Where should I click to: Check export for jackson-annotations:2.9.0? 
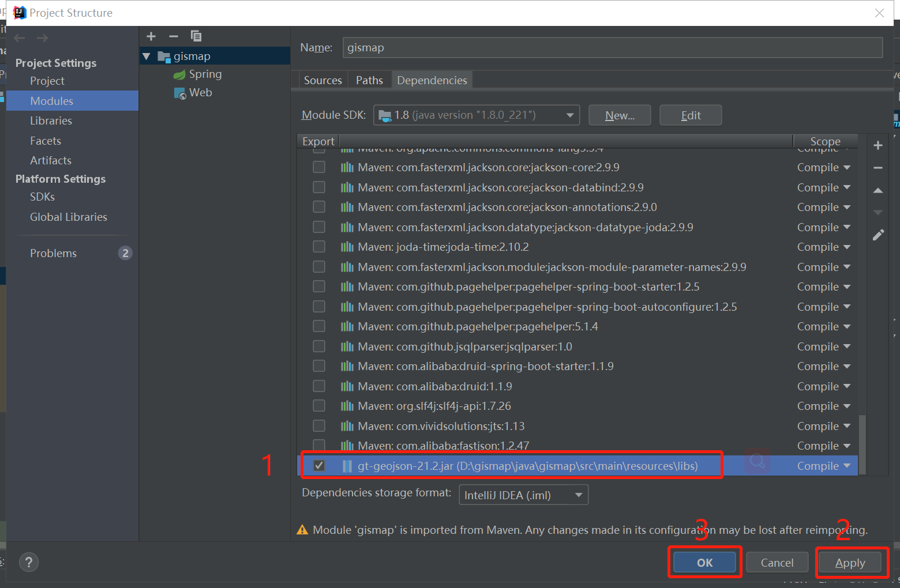coord(318,206)
